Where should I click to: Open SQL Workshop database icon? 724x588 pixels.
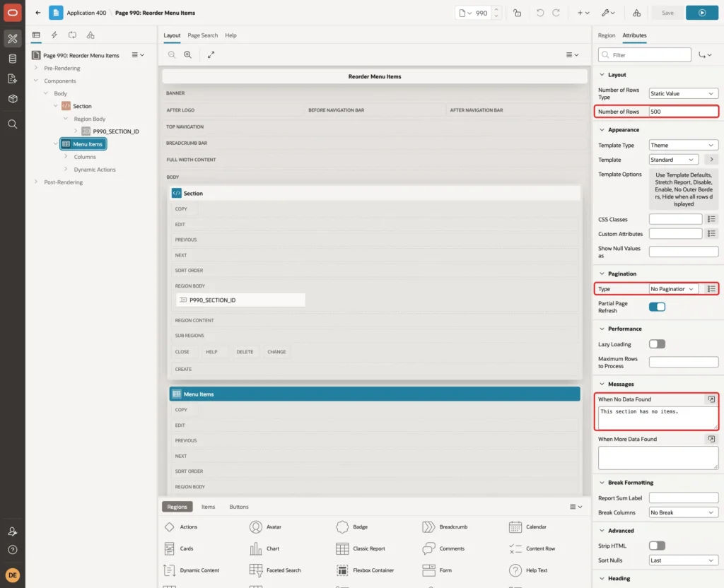(13, 59)
